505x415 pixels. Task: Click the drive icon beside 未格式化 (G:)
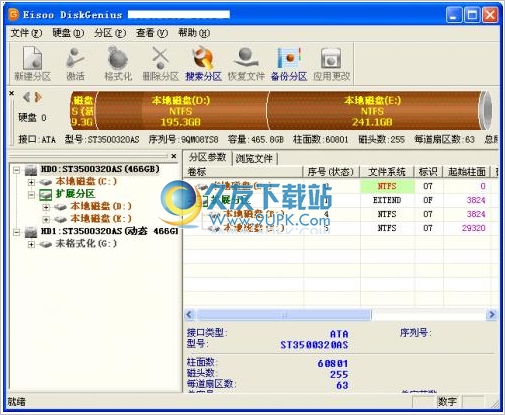coord(46,244)
